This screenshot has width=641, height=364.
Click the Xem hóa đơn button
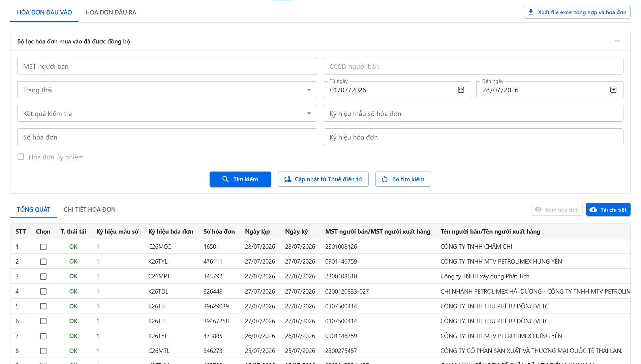pyautogui.click(x=557, y=210)
